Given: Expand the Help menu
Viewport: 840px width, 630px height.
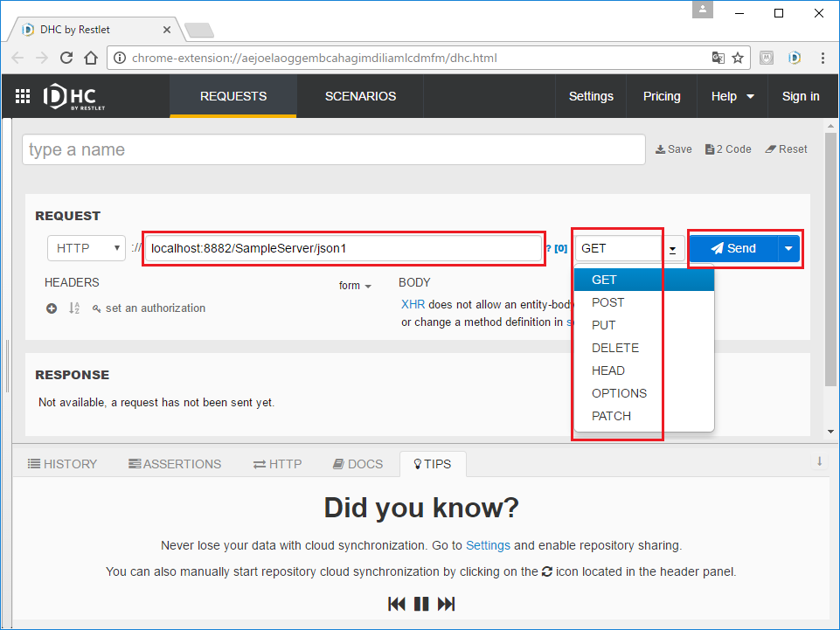Looking at the screenshot, I should coord(732,96).
